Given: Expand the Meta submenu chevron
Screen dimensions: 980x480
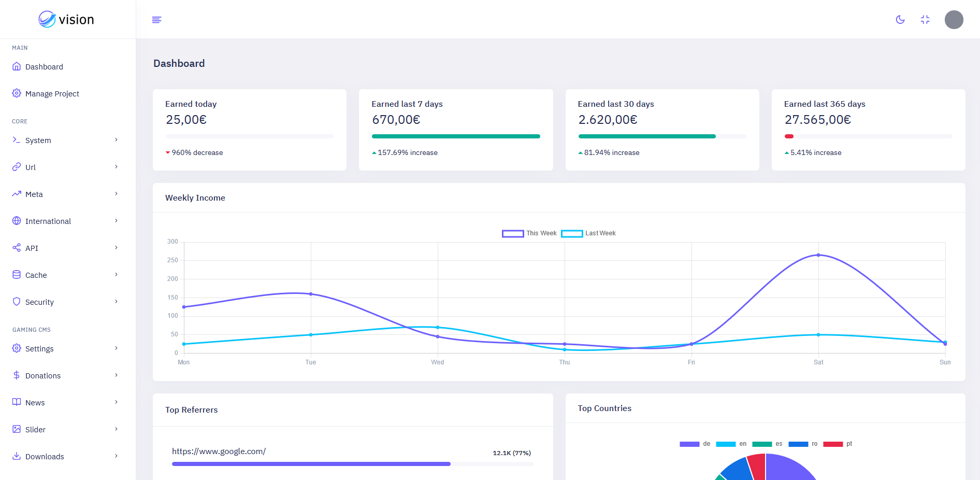Looking at the screenshot, I should (117, 194).
